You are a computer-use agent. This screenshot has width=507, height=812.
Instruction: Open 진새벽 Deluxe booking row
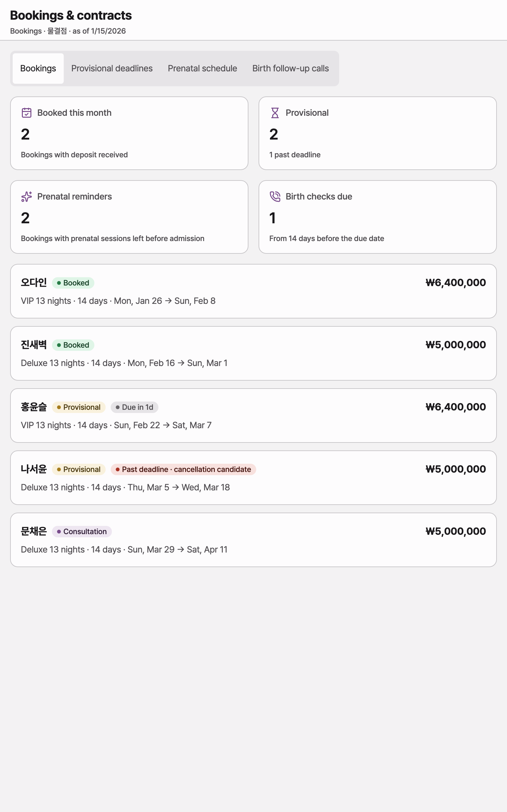click(x=253, y=353)
